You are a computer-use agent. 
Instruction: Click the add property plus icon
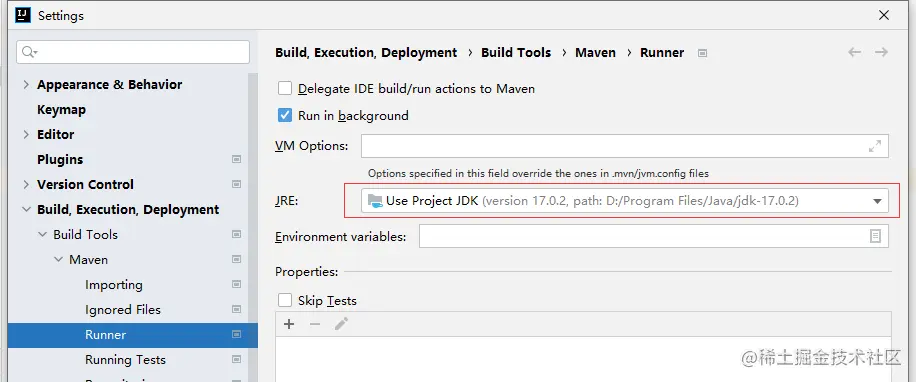tap(289, 324)
